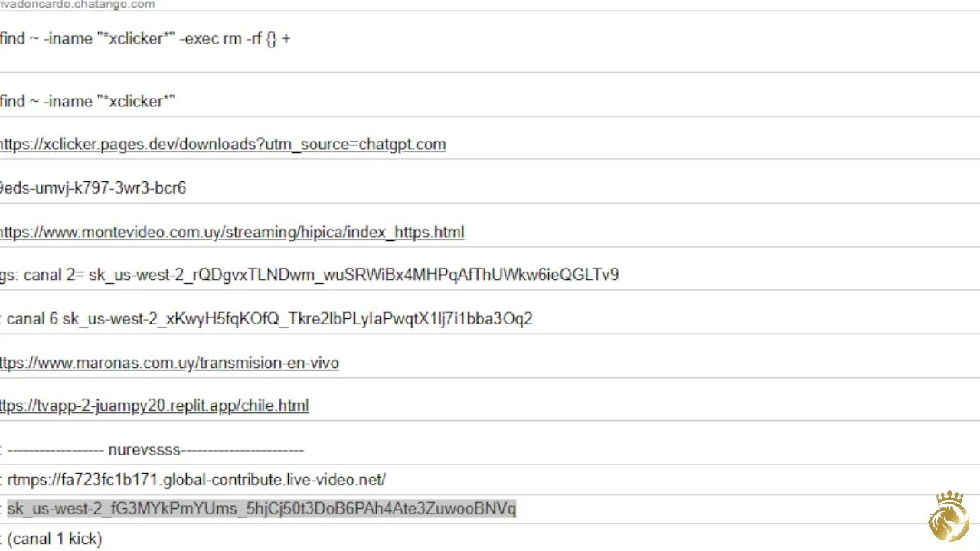Open the montevideo.com.uy hipica streaming link
Viewport: 980px width, 551px height.
[232, 233]
